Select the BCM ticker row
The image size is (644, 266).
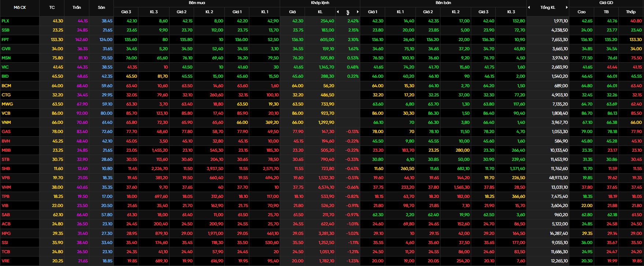(6, 86)
